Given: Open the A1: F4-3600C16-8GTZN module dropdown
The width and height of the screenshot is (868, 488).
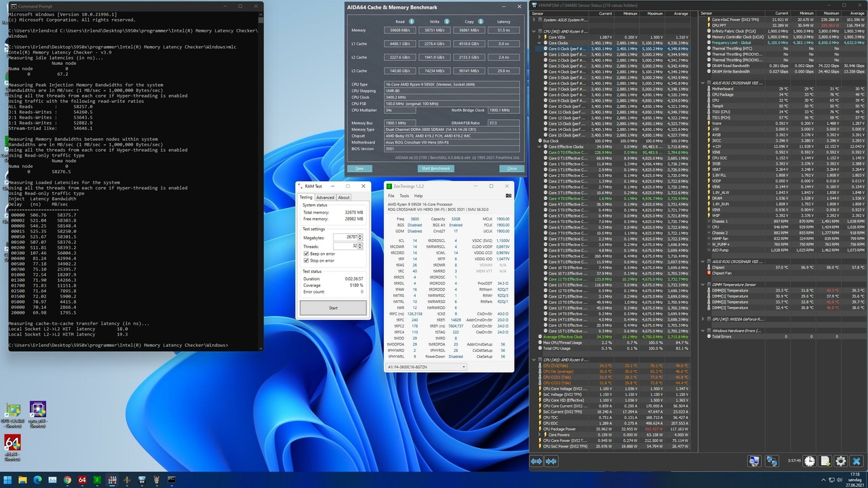Looking at the screenshot, I should (426, 367).
